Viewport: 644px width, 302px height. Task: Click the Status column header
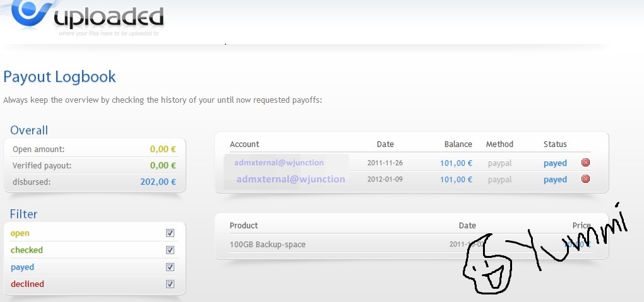pos(555,144)
